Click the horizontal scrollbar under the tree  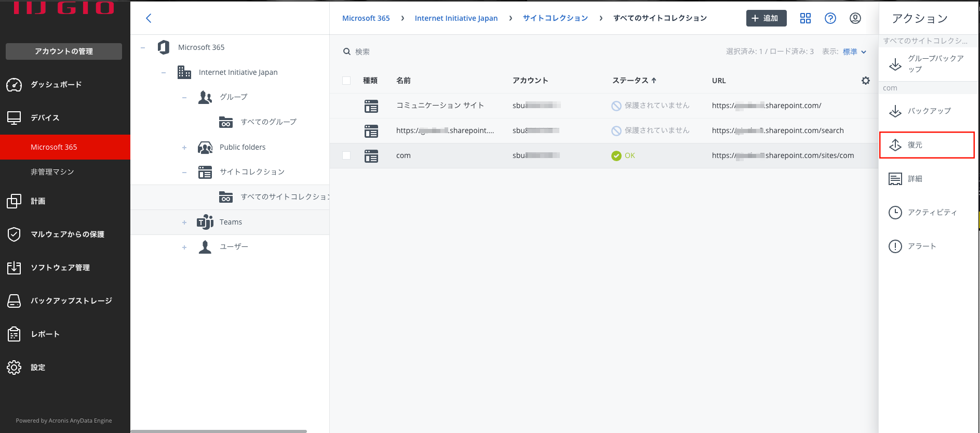(219, 431)
